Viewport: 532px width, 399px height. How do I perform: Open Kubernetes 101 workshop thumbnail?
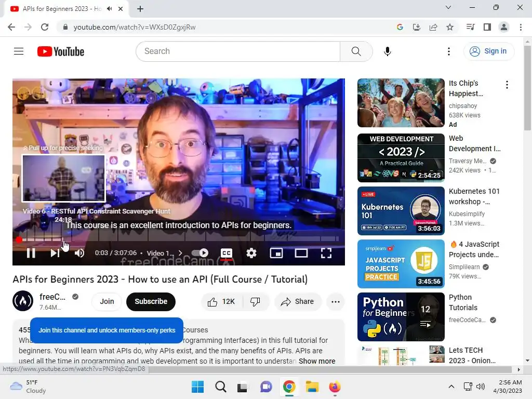coord(401,211)
